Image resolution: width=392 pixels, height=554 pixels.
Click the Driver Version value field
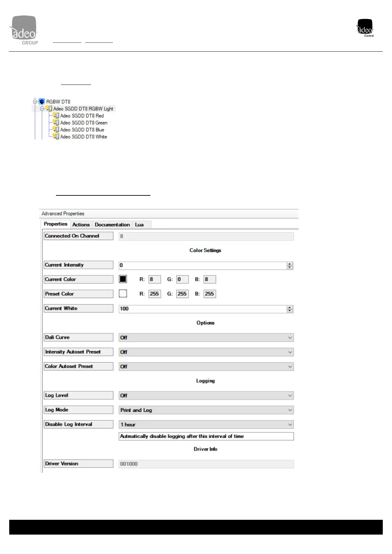click(x=206, y=464)
